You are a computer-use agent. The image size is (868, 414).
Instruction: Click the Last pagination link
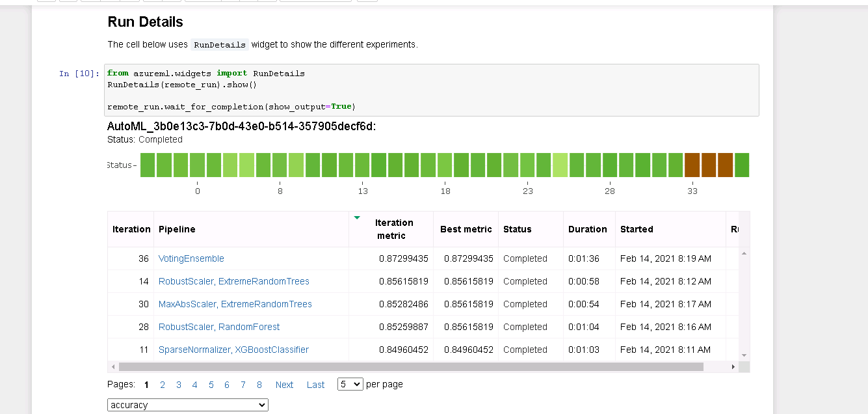tap(315, 385)
